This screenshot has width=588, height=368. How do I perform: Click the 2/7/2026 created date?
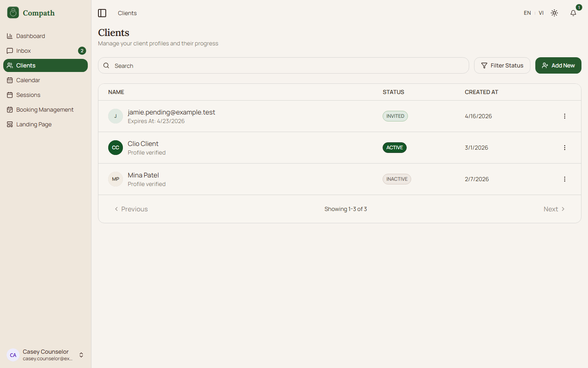477,179
